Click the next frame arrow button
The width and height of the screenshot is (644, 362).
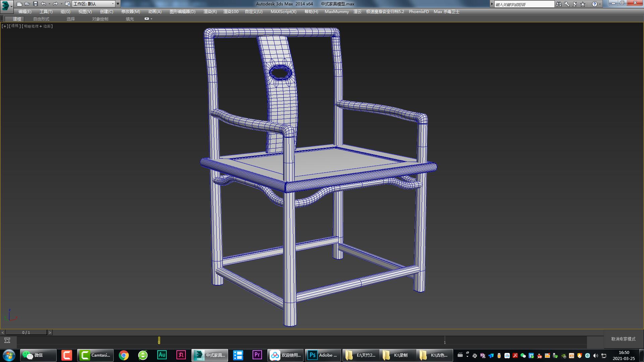[x=50, y=333]
